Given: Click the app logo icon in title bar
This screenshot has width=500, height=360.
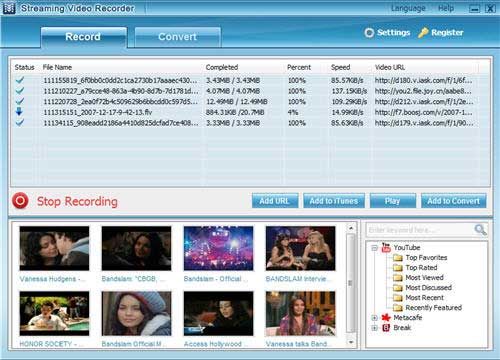Looking at the screenshot, I should click(9, 8).
